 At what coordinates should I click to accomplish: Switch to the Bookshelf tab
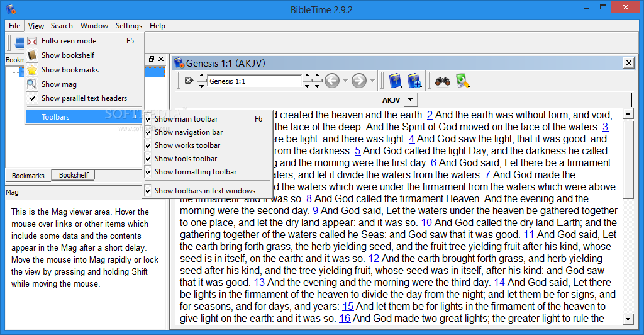pos(74,175)
